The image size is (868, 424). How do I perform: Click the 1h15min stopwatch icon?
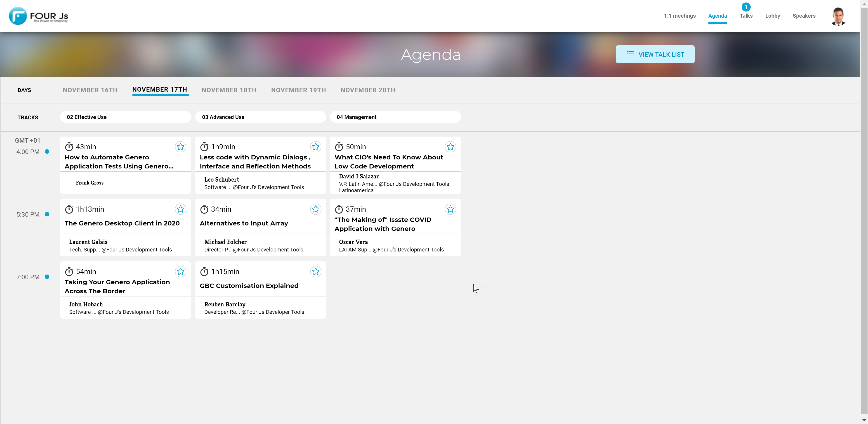pos(204,271)
